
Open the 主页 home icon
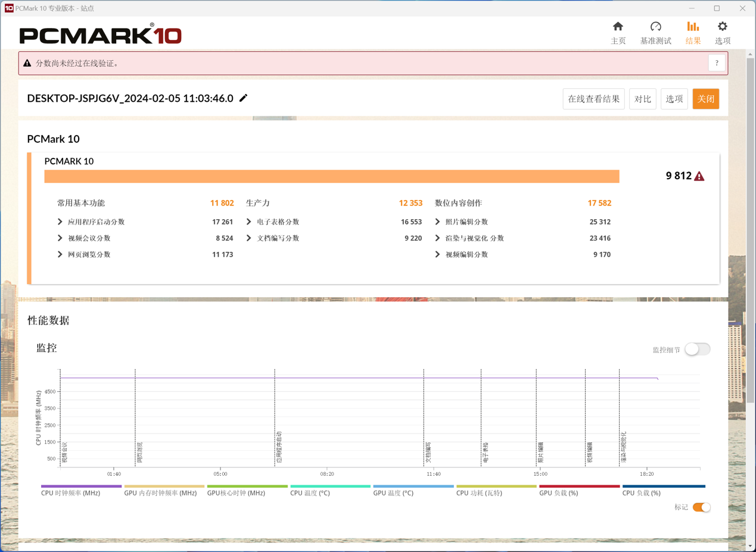pyautogui.click(x=618, y=33)
